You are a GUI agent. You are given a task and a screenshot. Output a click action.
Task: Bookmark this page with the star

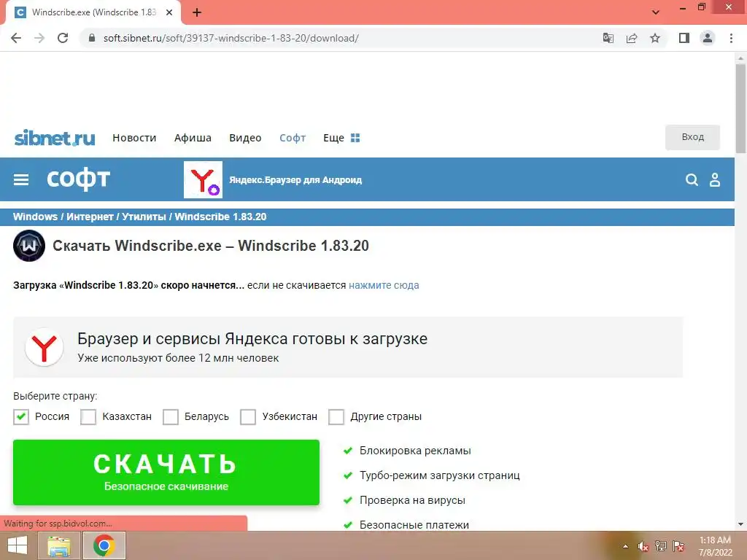(x=655, y=38)
